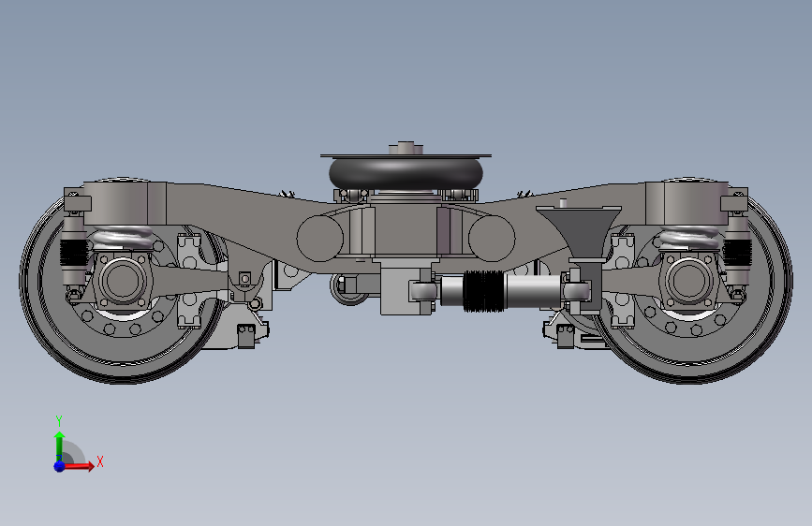Select the horizontal damper's black ribbed boot
This screenshot has height=526, width=812.
click(x=483, y=291)
